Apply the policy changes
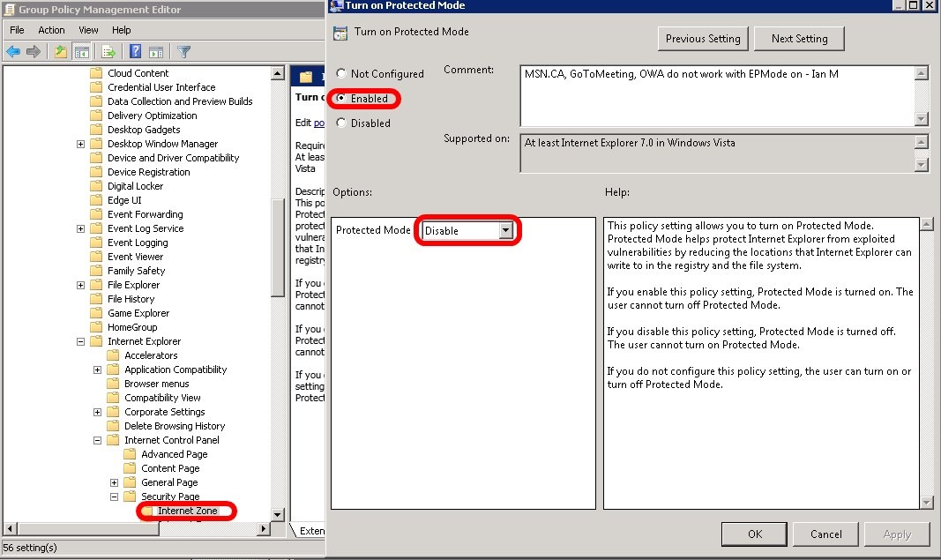Image resolution: width=941 pixels, height=560 pixels. pos(898,534)
